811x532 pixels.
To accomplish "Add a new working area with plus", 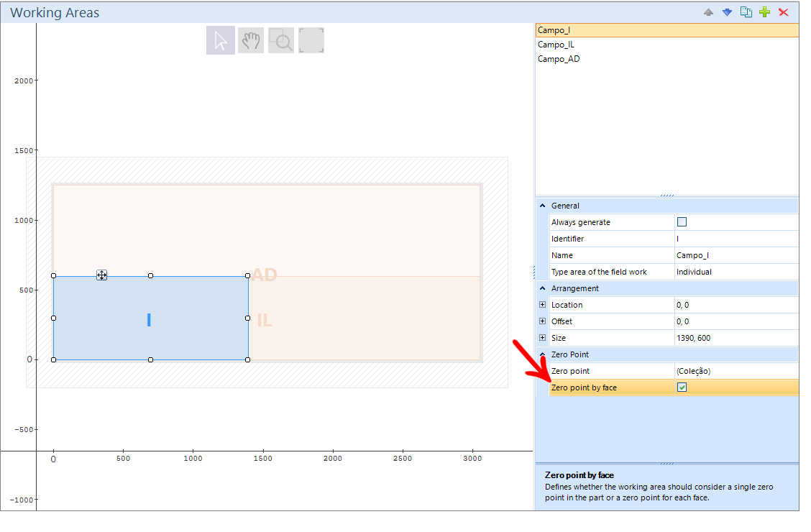I will 764,12.
